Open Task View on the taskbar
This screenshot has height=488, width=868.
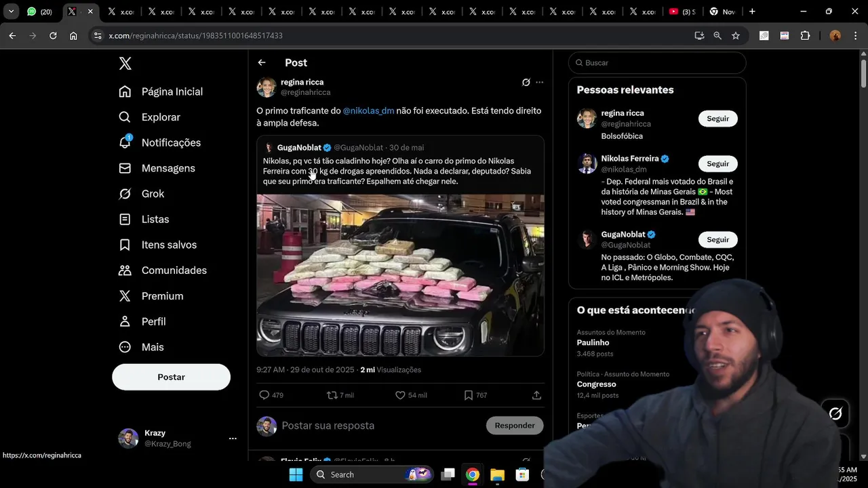[448, 474]
